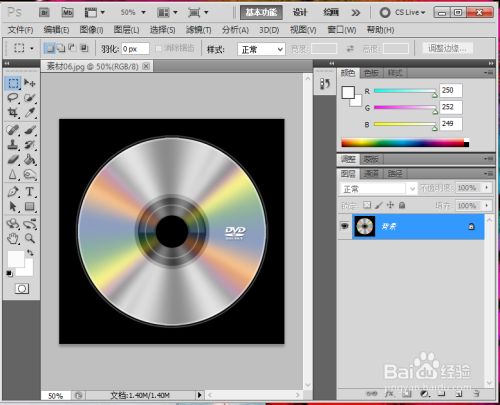Click the foreground color swatch in toolbox
500x405 pixels.
[x=15, y=259]
